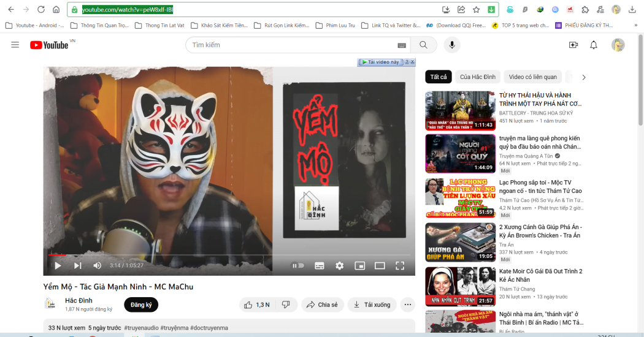Open TOP 5 trang web bookmark
Viewport: 644px width, 337px height.
(520, 26)
